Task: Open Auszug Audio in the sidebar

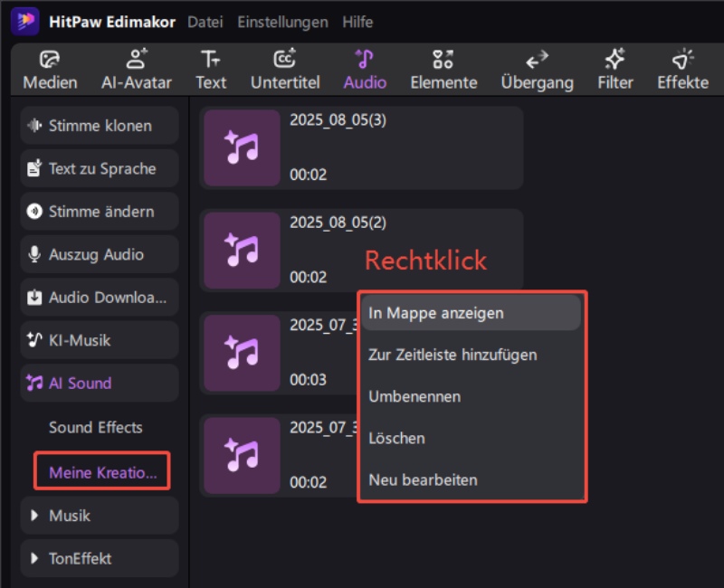Action: click(x=100, y=254)
